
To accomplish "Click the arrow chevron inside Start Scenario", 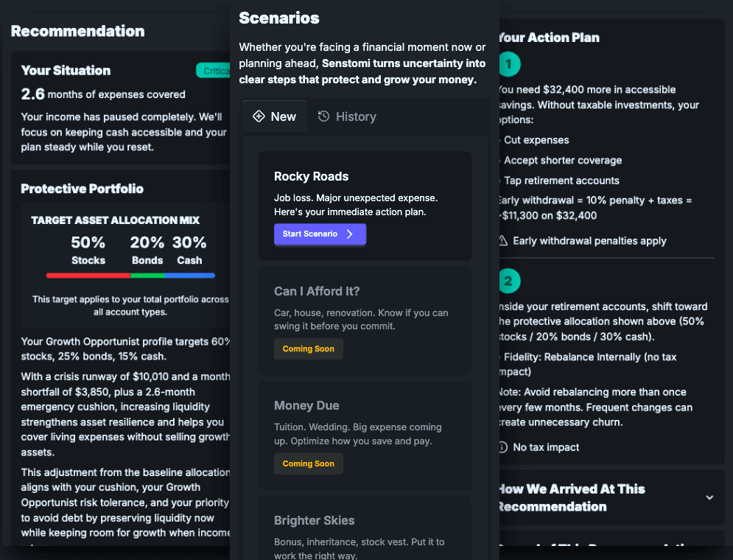I will tap(350, 234).
